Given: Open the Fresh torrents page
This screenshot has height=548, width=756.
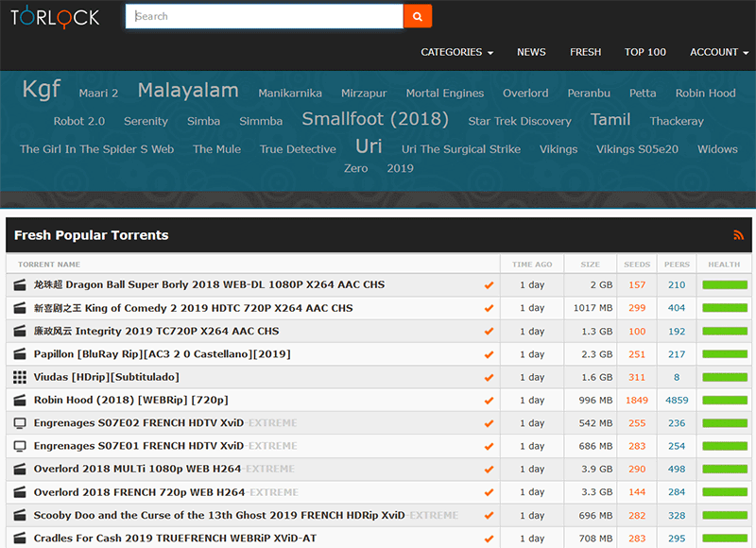Looking at the screenshot, I should (585, 52).
